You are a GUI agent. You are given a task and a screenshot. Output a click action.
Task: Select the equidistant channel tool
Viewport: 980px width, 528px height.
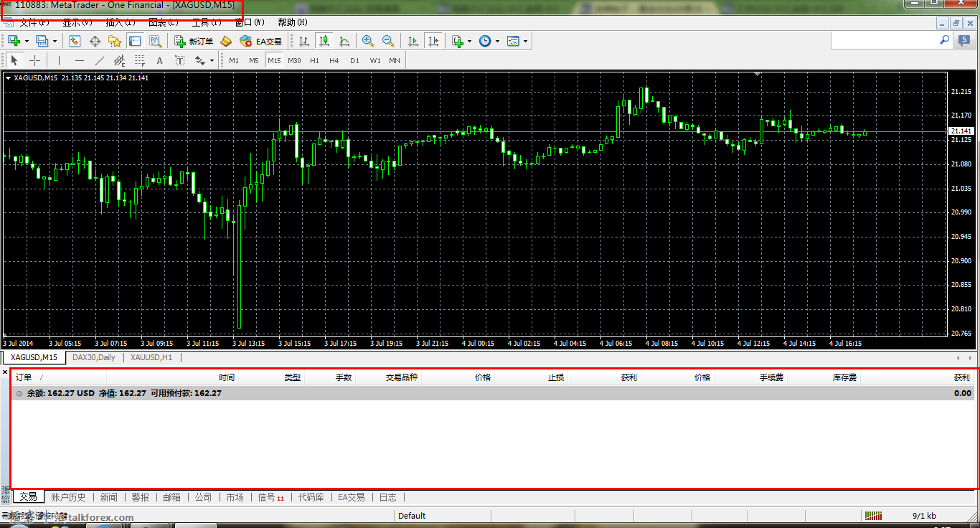point(119,60)
